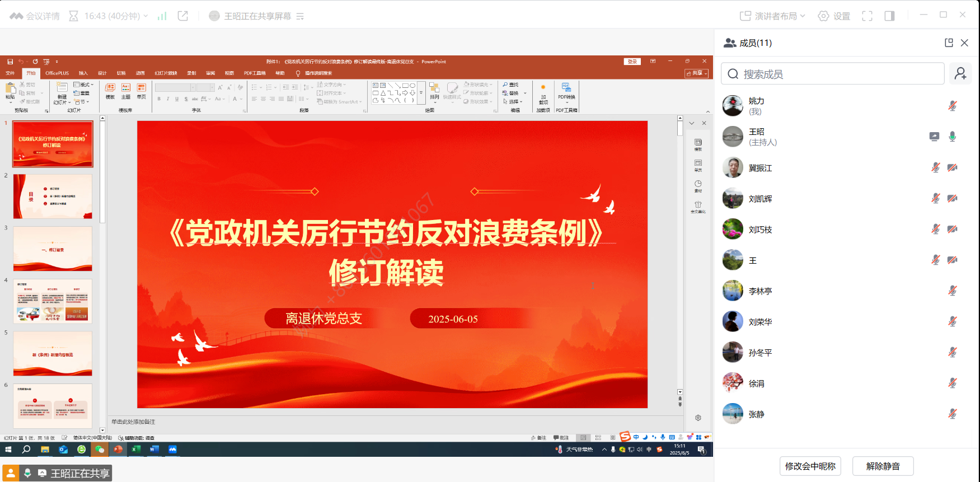Unmute 姚力's microphone in the member list
Screen dimensions: 980x482
click(x=952, y=106)
